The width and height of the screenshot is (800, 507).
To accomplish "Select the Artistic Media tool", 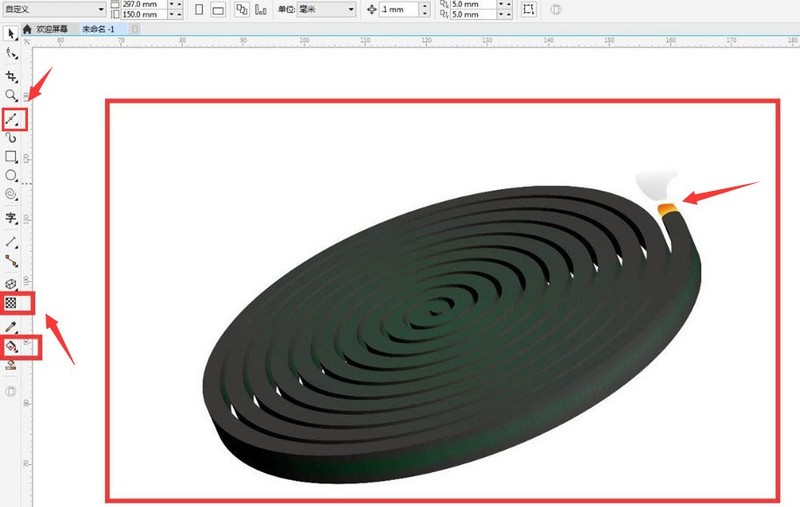I will tap(11, 138).
